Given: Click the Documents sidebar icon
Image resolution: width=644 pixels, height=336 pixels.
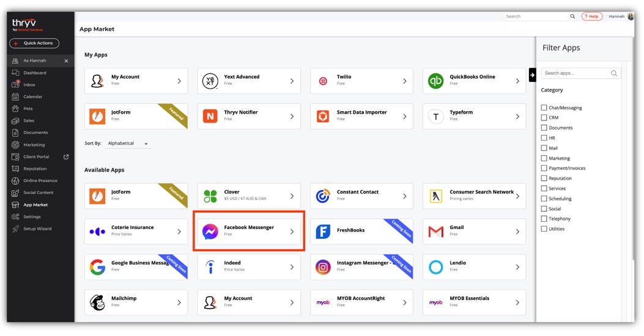Looking at the screenshot, I should click(15, 133).
